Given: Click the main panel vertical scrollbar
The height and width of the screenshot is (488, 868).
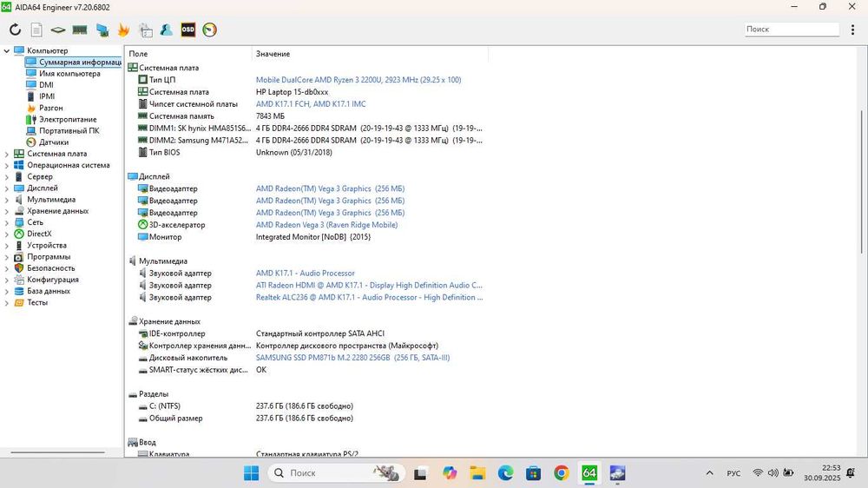Looking at the screenshot, I should tap(861, 182).
